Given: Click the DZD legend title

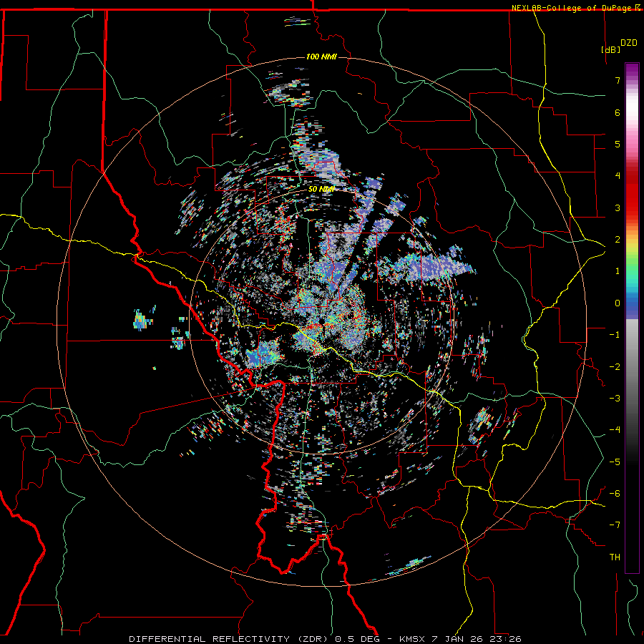Looking at the screenshot, I should [x=628, y=43].
